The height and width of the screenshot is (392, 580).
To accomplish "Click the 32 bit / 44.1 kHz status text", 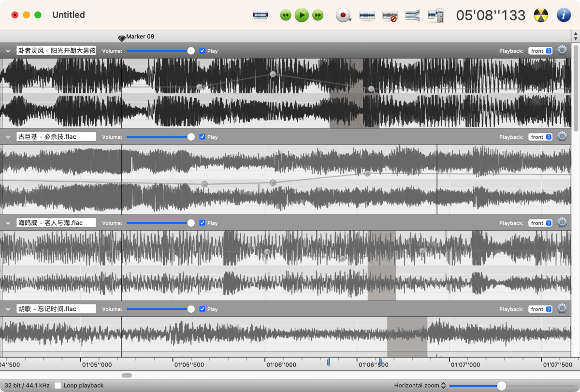I will point(27,385).
